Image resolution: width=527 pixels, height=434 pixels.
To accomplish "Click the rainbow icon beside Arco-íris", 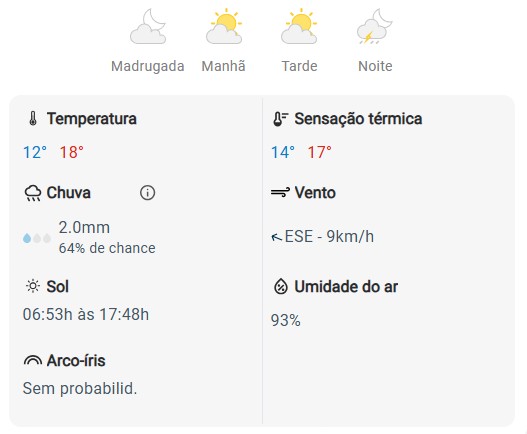I will (33, 360).
